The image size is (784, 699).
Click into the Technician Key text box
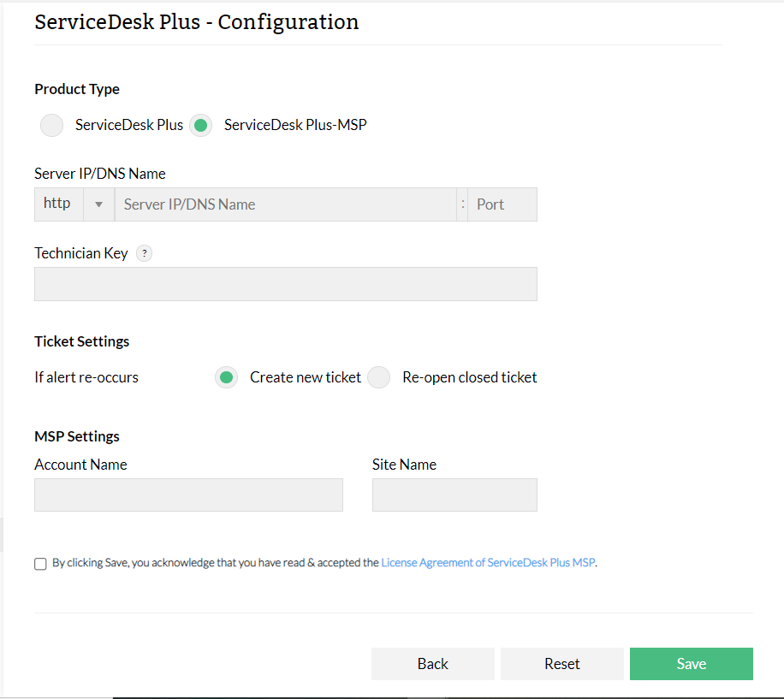(286, 284)
